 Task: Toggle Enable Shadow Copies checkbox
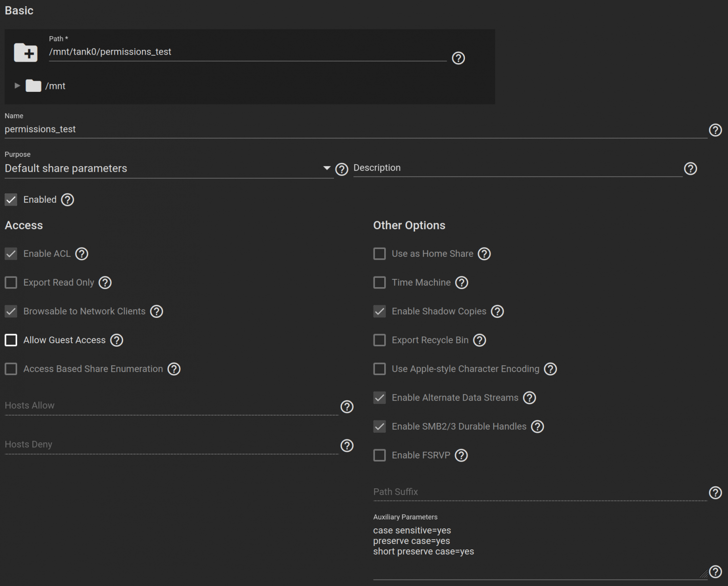(379, 312)
